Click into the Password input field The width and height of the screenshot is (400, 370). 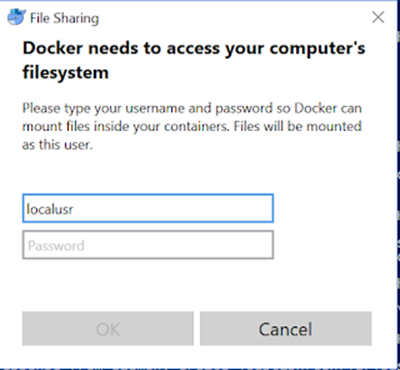(x=148, y=245)
